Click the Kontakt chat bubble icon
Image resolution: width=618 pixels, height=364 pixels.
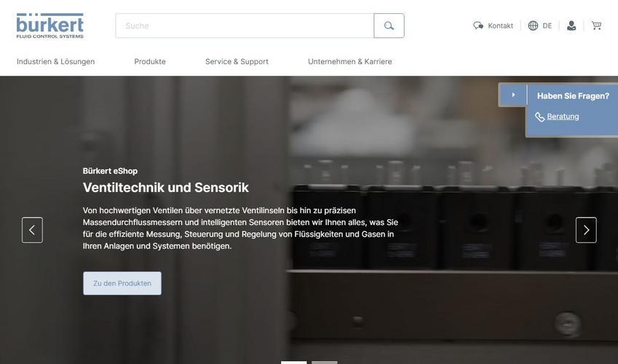478,25
